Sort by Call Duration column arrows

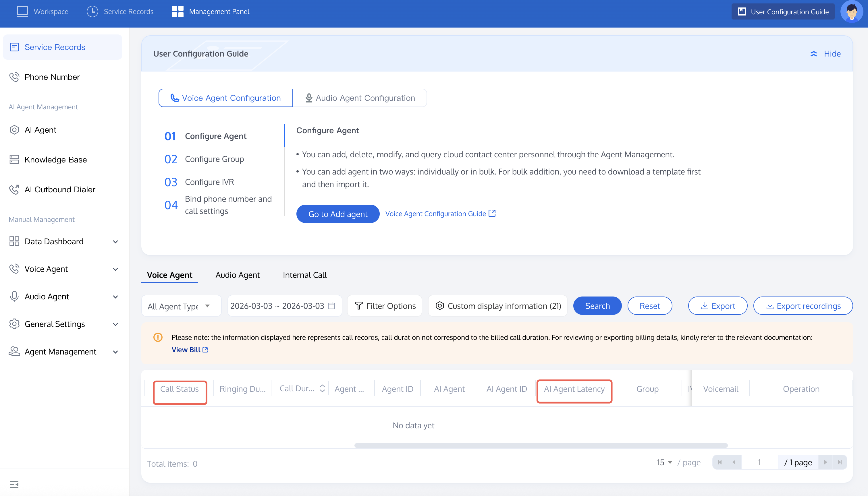pos(322,388)
